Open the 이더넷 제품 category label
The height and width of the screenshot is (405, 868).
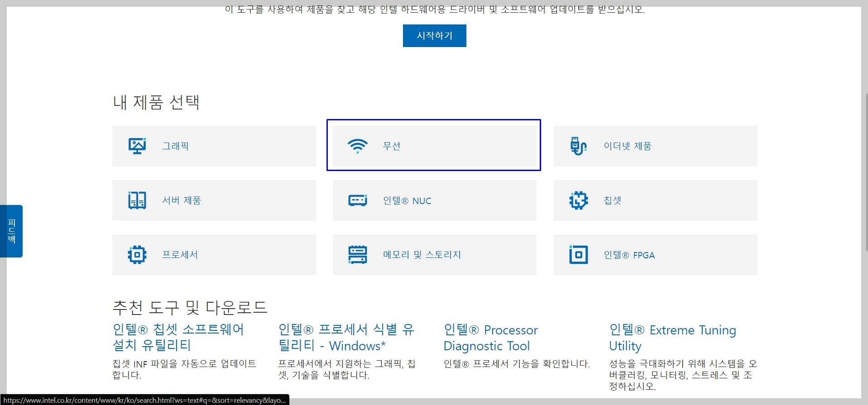point(628,146)
